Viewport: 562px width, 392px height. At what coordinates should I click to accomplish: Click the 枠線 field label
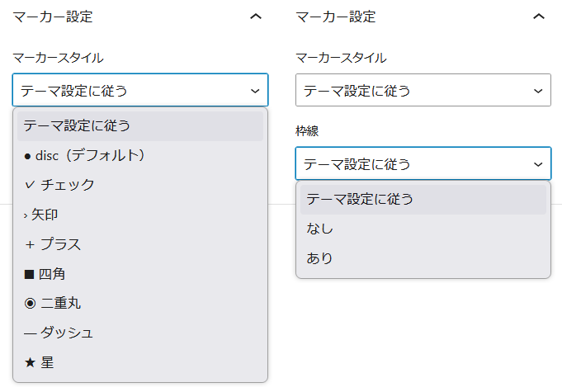pyautogui.click(x=308, y=130)
